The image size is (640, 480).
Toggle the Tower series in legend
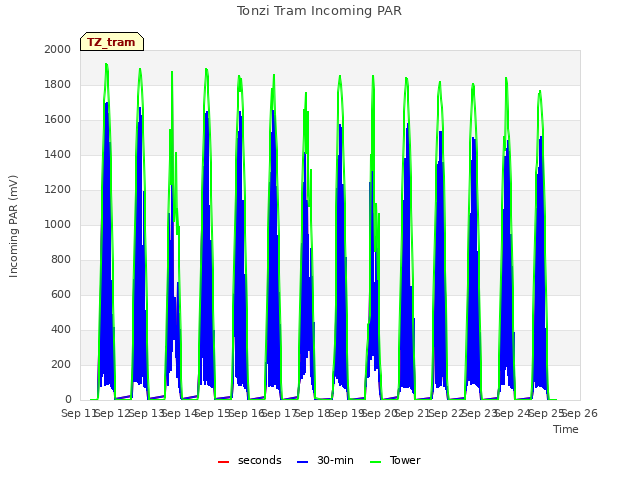click(395, 460)
